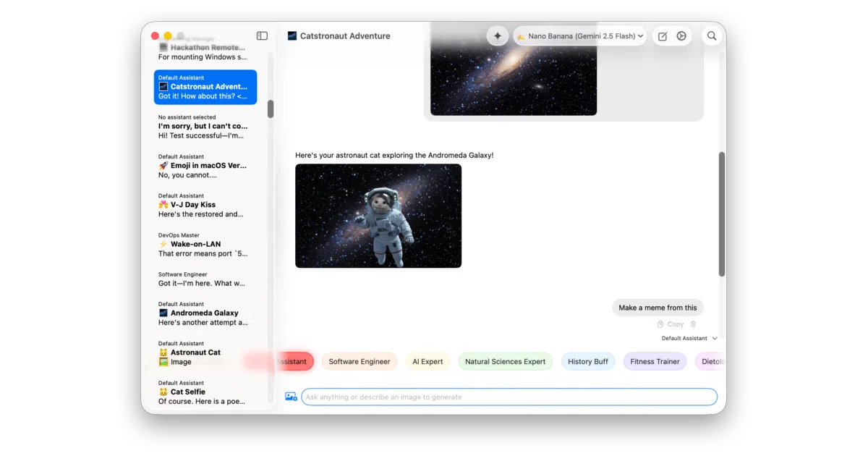Open the V-J Day Kiss conversation
Viewport: 868px width, 456px height.
[205, 205]
